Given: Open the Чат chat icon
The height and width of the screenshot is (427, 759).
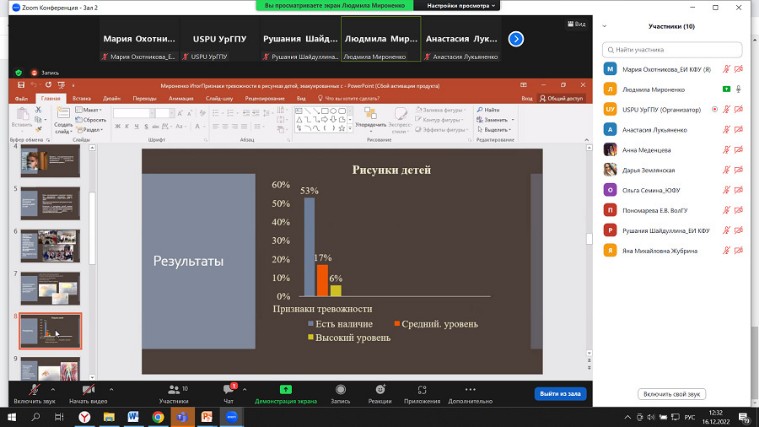Looking at the screenshot, I should 228,389.
